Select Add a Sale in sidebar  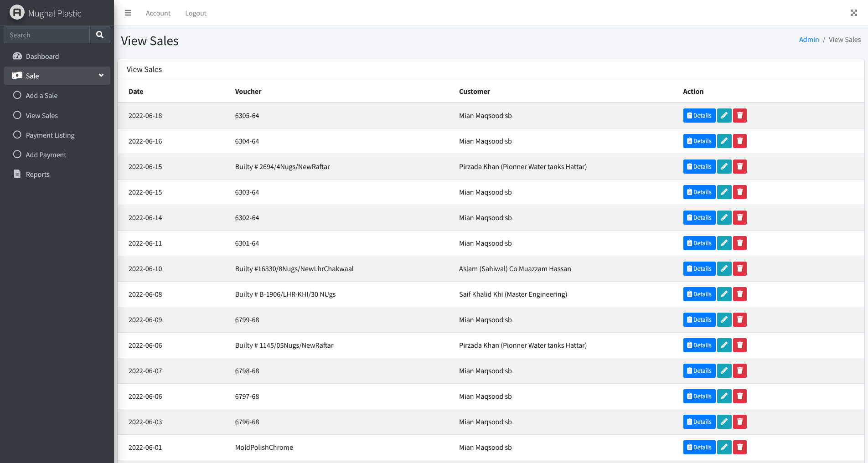tap(41, 96)
